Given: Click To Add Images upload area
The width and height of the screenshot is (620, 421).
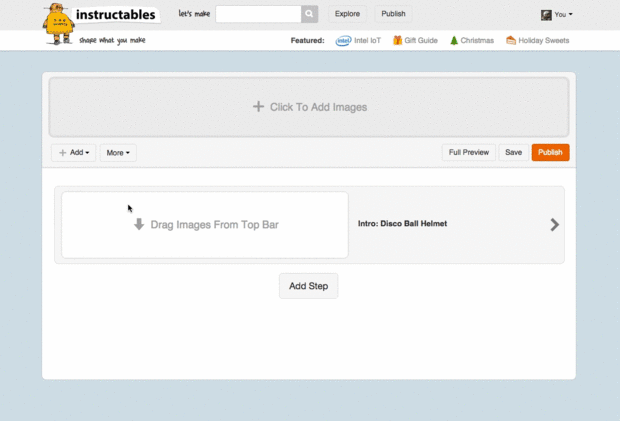Looking at the screenshot, I should click(309, 107).
